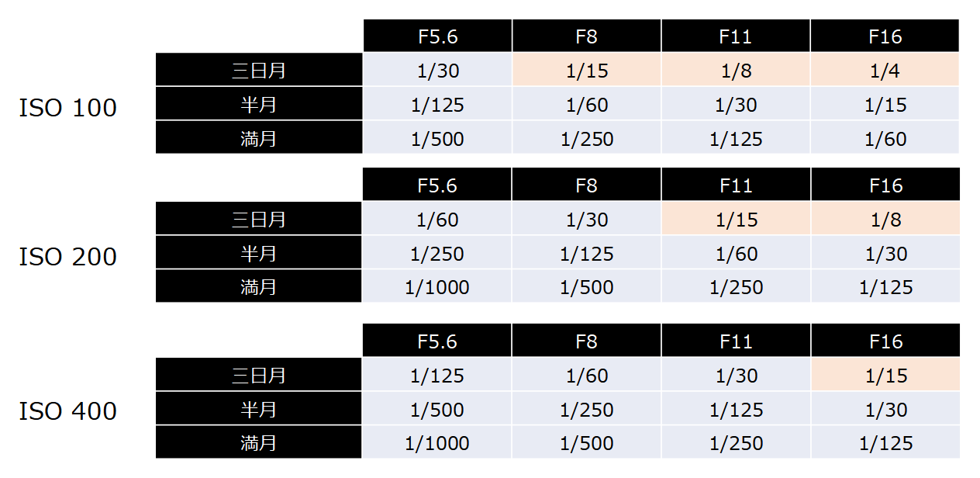Image resolution: width=980 pixels, height=478 pixels.
Task: Click the orange 1/4 cell
Action: [x=885, y=71]
